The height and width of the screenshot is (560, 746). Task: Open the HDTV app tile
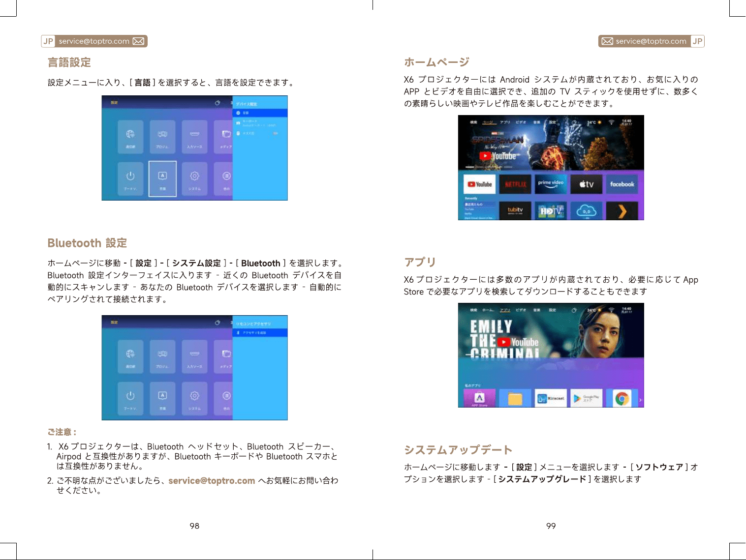click(551, 210)
